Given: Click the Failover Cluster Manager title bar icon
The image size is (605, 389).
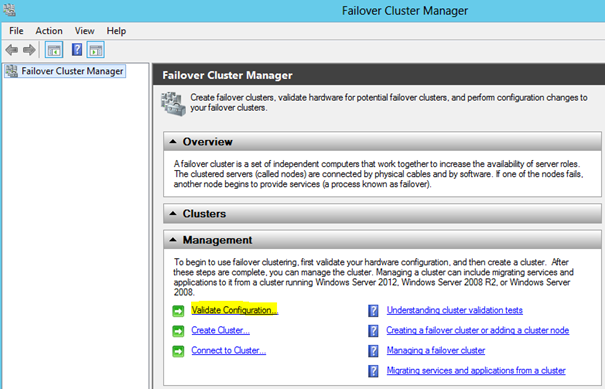Looking at the screenshot, I should (9, 10).
